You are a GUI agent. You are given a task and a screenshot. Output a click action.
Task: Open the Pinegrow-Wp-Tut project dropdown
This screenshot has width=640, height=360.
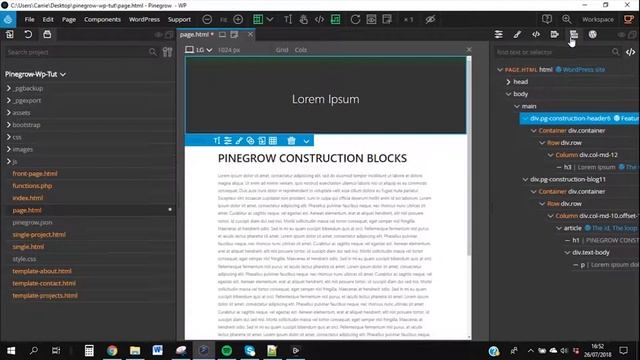(x=35, y=74)
